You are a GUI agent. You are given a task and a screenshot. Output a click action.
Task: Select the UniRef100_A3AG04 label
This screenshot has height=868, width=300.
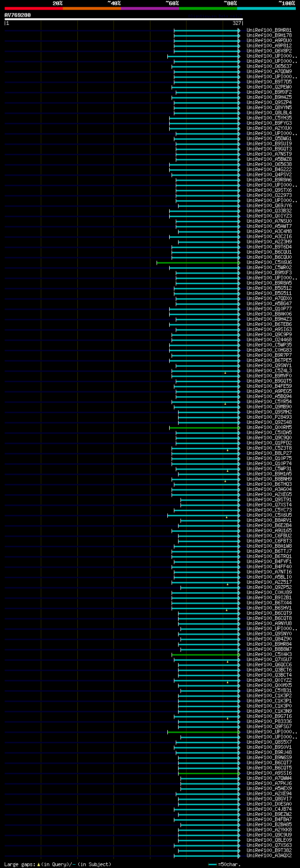click(x=269, y=490)
